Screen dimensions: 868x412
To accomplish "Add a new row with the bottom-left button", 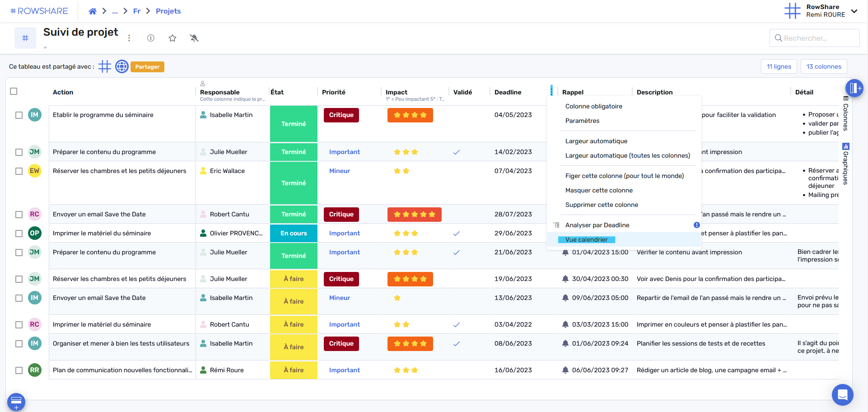I will click(x=16, y=402).
